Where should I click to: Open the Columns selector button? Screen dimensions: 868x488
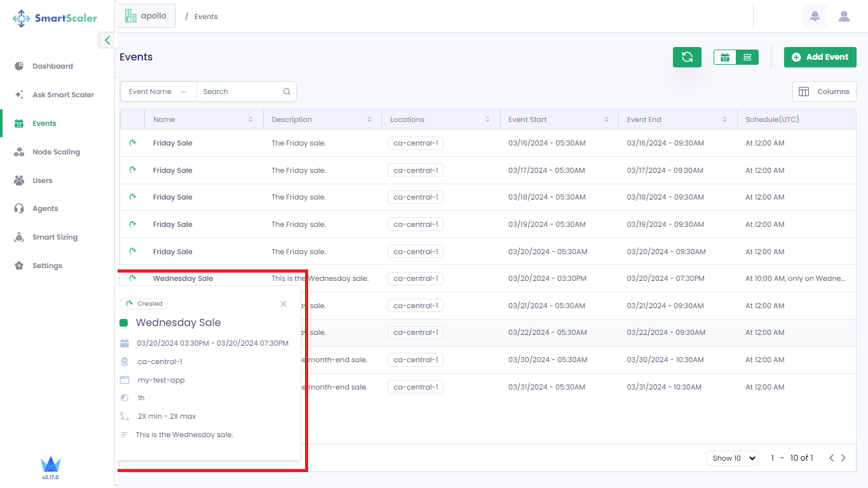[824, 91]
